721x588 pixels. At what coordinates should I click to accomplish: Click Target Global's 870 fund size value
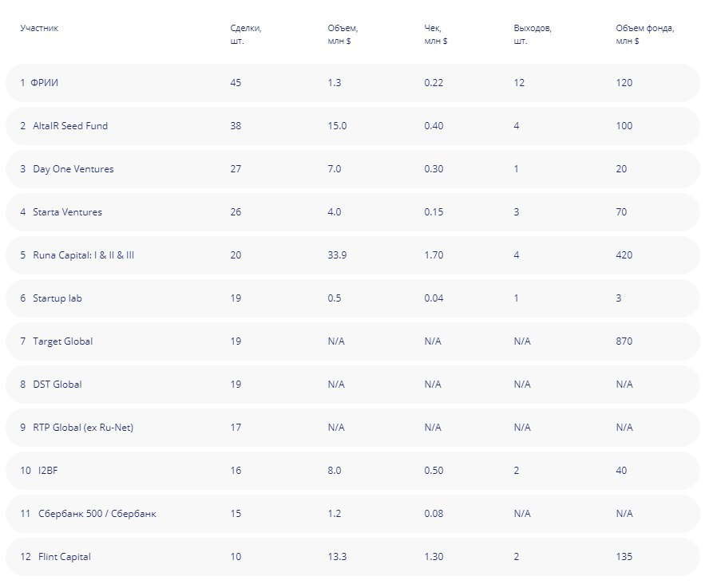point(624,341)
